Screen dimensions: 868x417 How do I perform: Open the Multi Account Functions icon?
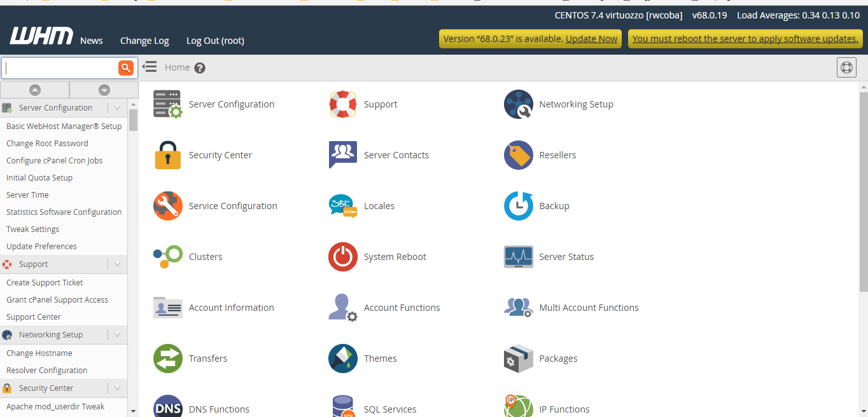pyautogui.click(x=518, y=308)
